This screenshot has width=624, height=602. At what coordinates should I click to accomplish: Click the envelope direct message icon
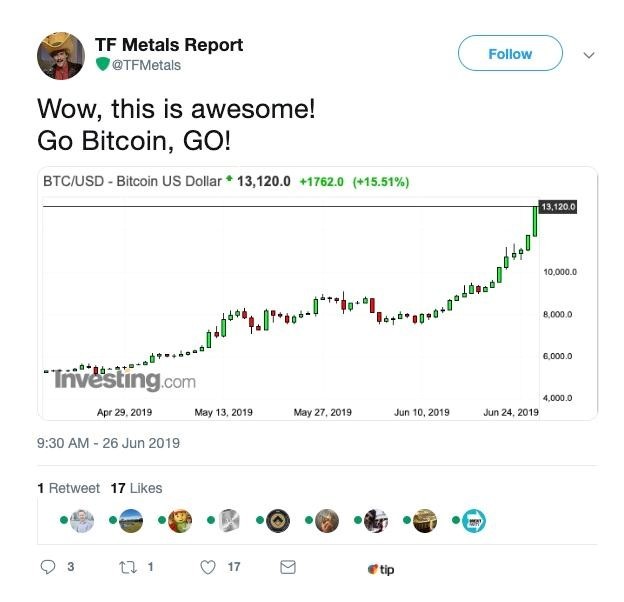(288, 567)
